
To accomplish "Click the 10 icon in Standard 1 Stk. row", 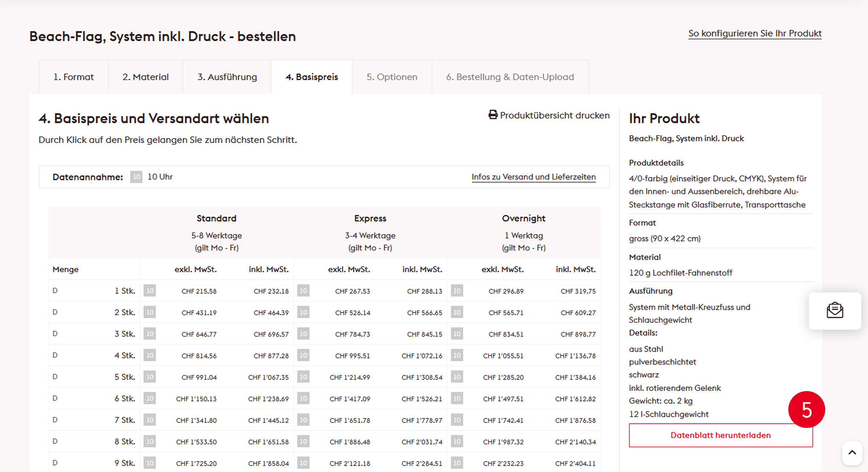I will [x=150, y=291].
